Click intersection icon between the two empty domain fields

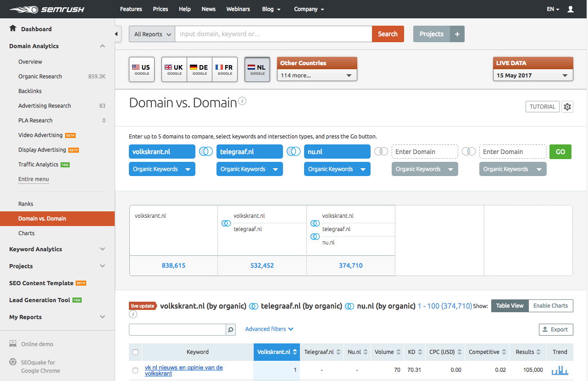(x=469, y=151)
